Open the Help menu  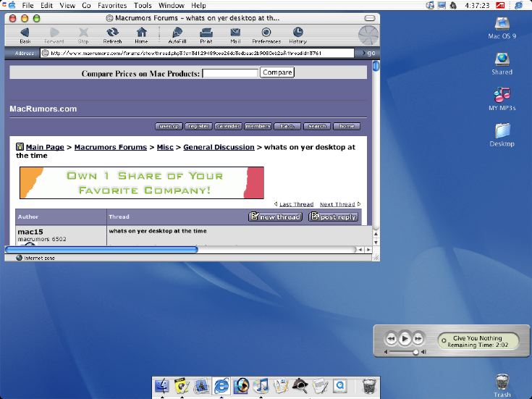tap(198, 6)
